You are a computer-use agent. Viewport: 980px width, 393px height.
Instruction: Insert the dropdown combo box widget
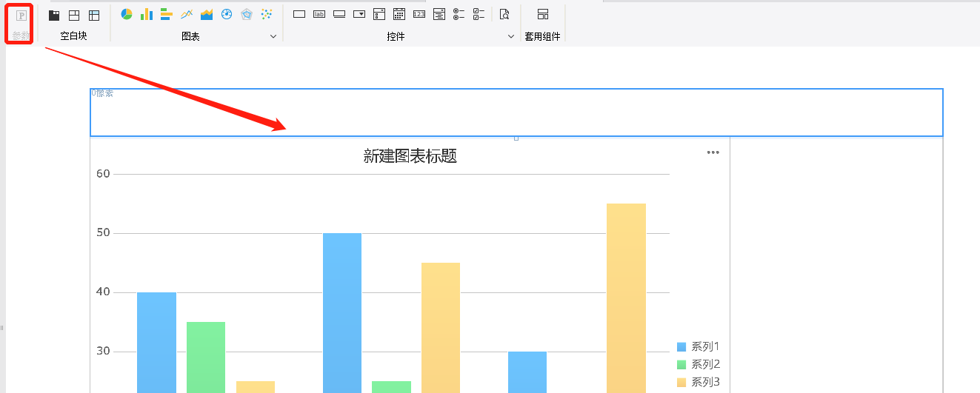coord(359,14)
